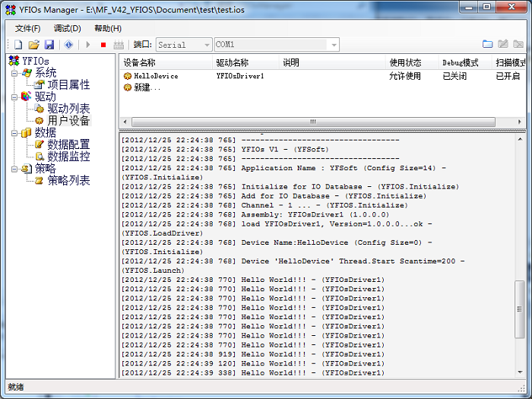Click the 数据监控 magnifier icon

tap(40, 157)
